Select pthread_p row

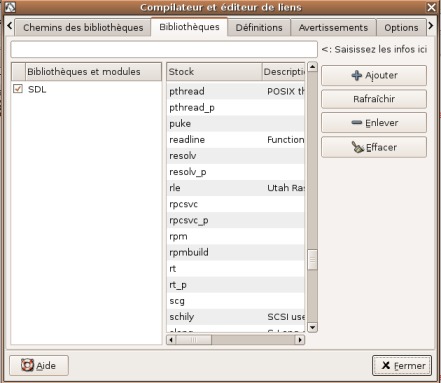click(x=236, y=107)
